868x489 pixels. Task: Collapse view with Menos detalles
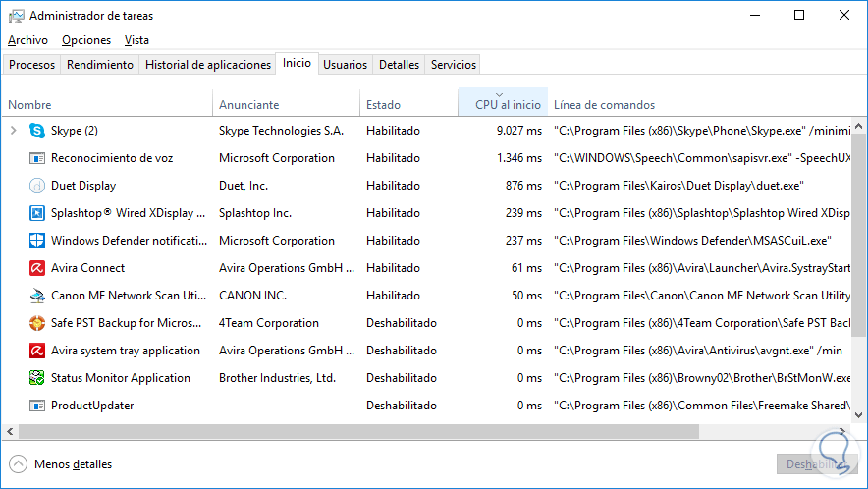coord(61,464)
